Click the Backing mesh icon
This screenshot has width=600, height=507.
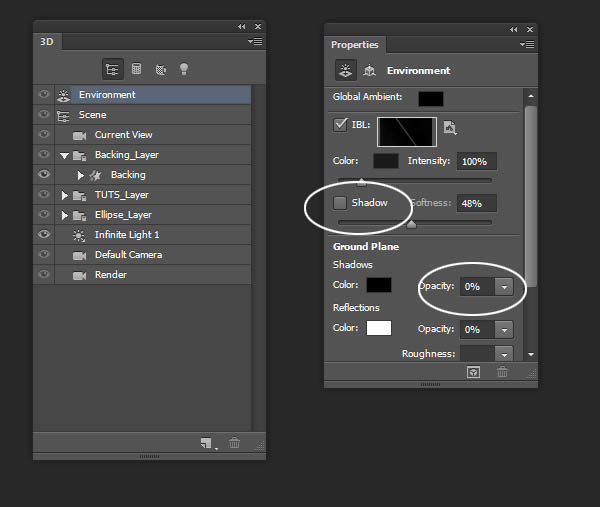click(x=95, y=175)
